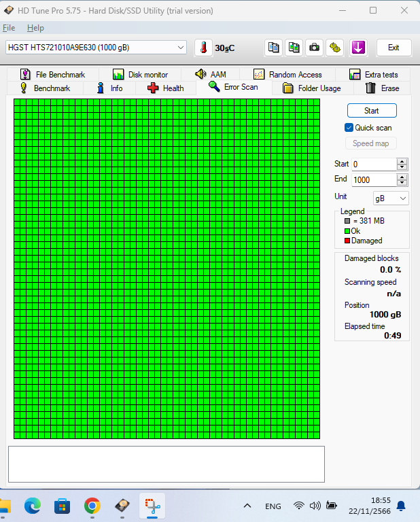Decrease the End value with down arrow
Image resolution: width=420 pixels, height=522 pixels.
402,183
